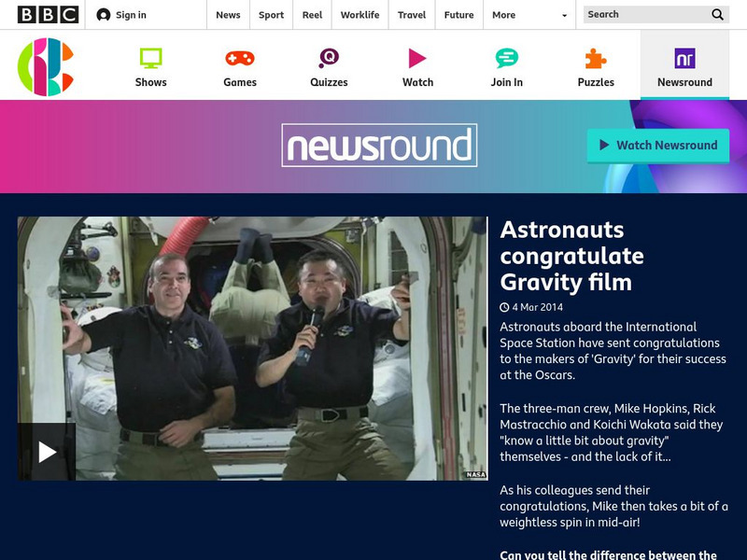This screenshot has height=560, width=747.
Task: Click the Puzzles jigsaw piece icon
Action: point(595,56)
